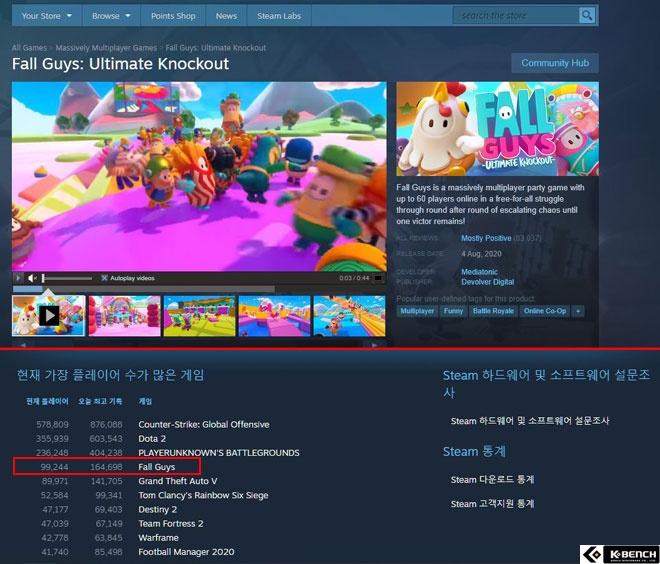Click the Fall Guys: Ultimate Knockout breadcrumb

pyautogui.click(x=216, y=48)
